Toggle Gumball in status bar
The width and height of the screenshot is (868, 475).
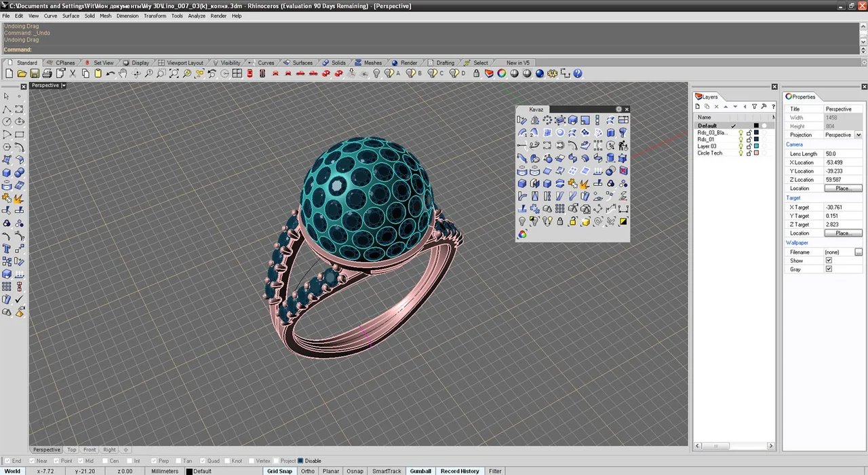(420, 471)
